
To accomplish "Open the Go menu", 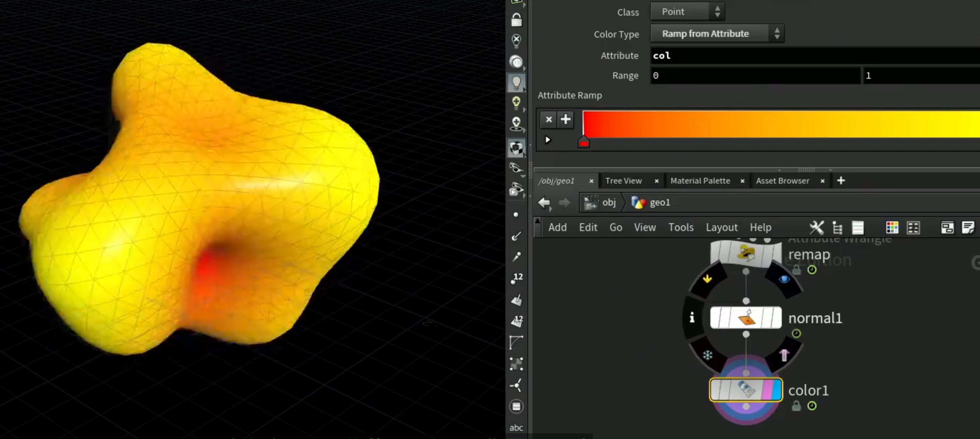I will point(616,227).
